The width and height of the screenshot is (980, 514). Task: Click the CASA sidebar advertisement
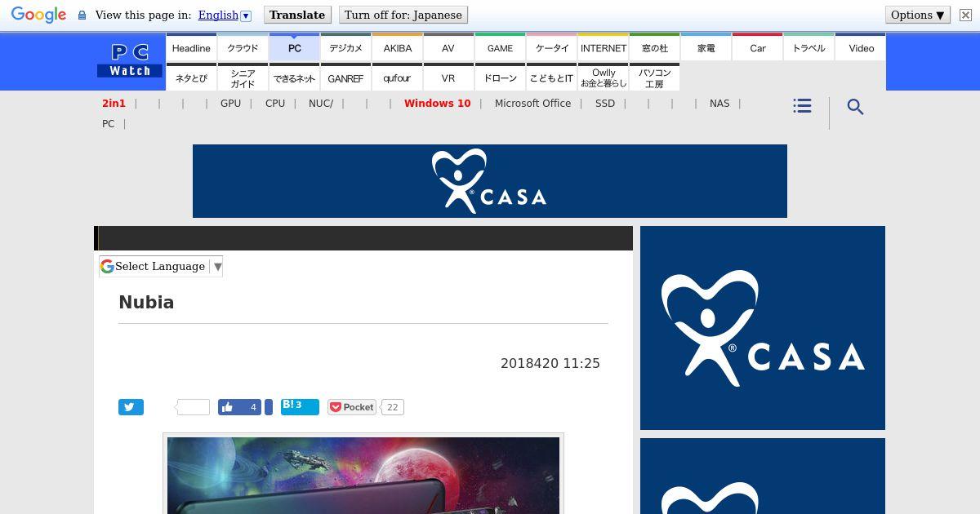(x=763, y=328)
